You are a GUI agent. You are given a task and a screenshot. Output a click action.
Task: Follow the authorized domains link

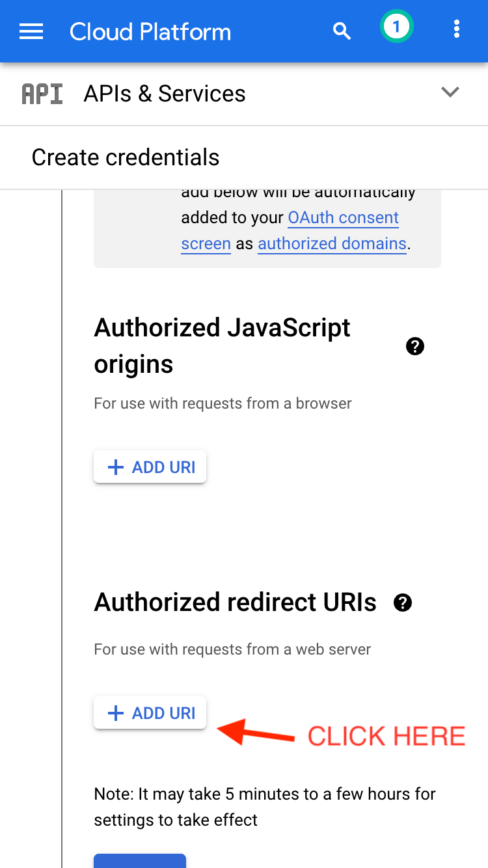tap(332, 244)
